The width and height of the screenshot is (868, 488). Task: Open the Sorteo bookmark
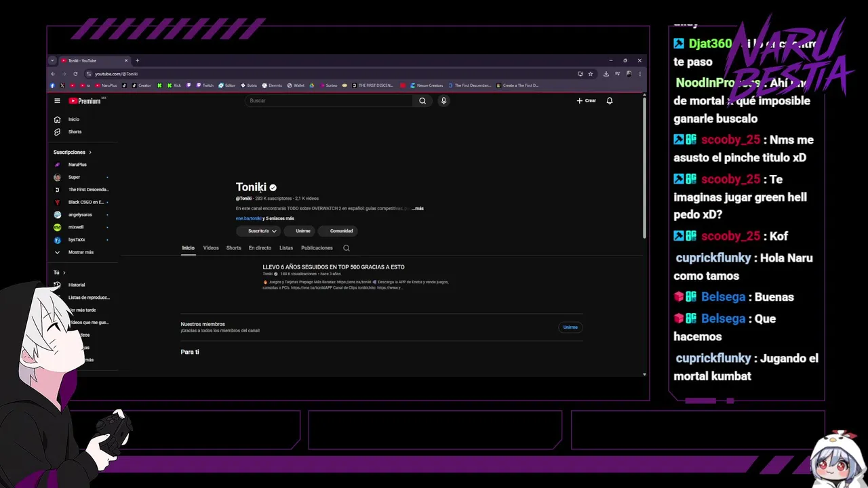pyautogui.click(x=328, y=85)
